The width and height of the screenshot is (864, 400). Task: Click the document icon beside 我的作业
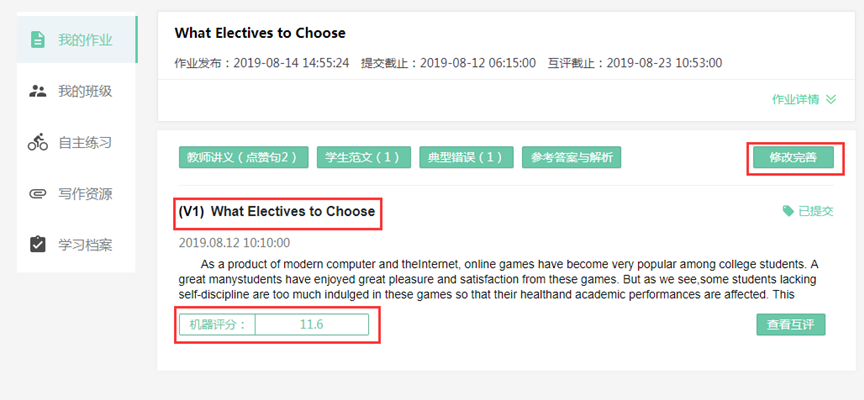click(x=38, y=40)
